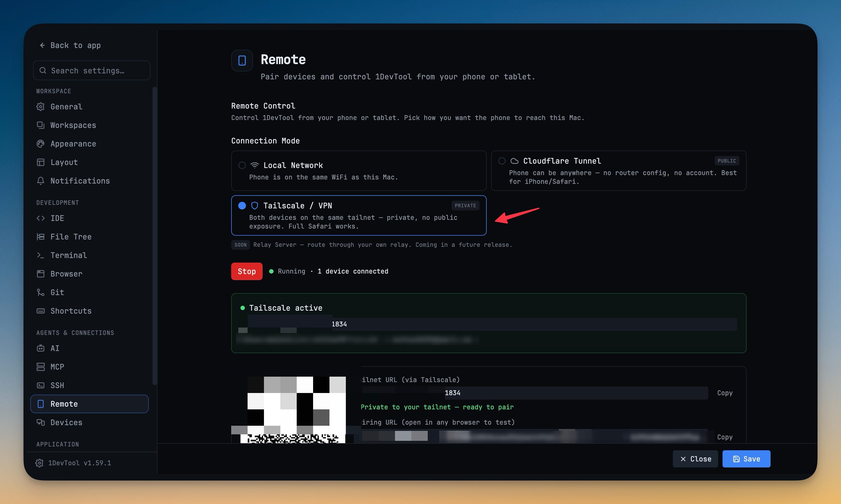The image size is (841, 504).
Task: Click the '1 device connected' status text
Action: 352,271
